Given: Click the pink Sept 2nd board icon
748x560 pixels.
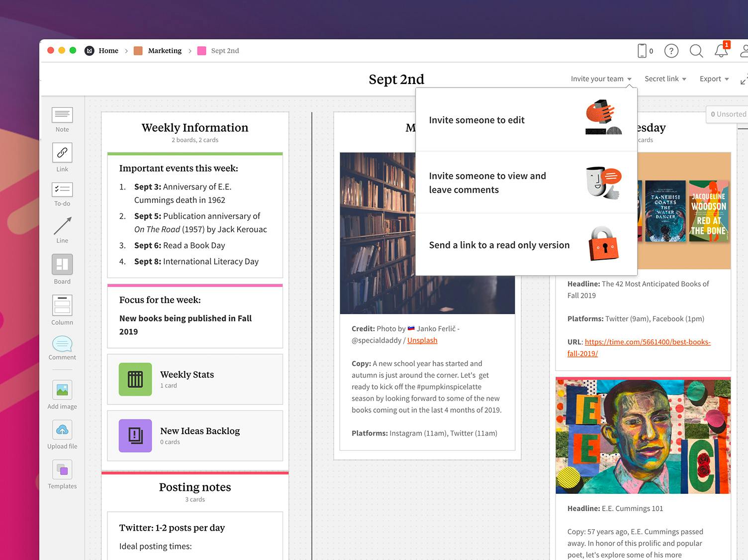Looking at the screenshot, I should [x=201, y=51].
